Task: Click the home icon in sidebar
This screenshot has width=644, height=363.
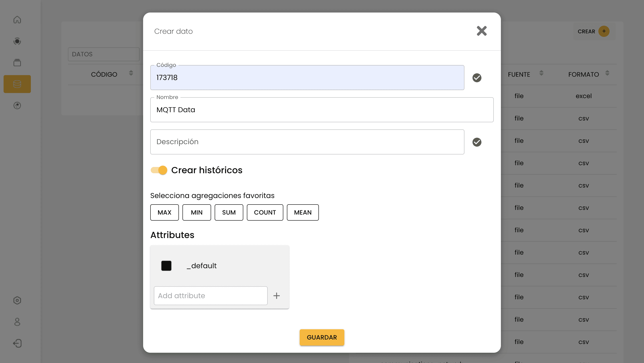Action: [17, 20]
